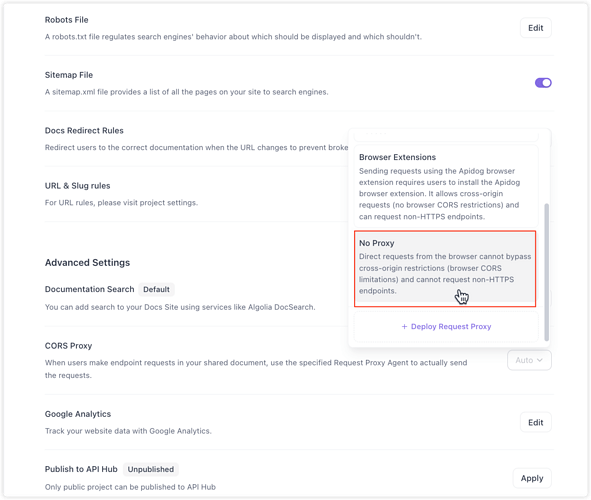Click the chevron arrow in the Auto dropdown

pyautogui.click(x=539, y=360)
